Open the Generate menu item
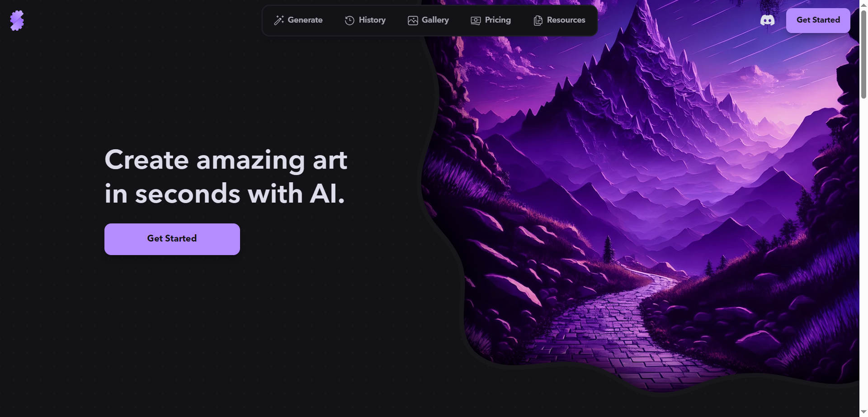 [x=298, y=20]
